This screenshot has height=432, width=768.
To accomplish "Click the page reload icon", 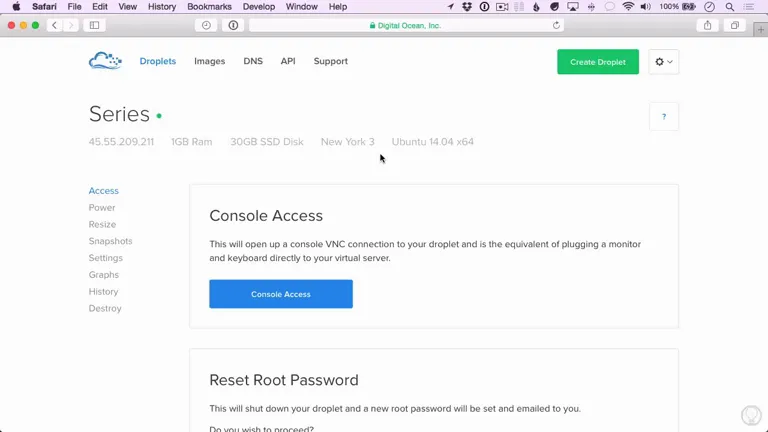I will coord(556,25).
